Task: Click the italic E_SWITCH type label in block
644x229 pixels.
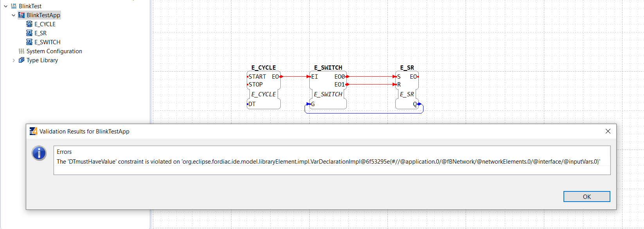Action: [x=328, y=94]
